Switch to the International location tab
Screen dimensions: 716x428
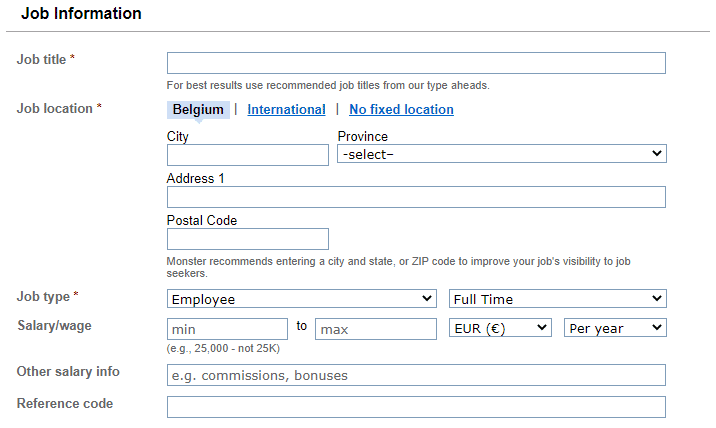(286, 110)
